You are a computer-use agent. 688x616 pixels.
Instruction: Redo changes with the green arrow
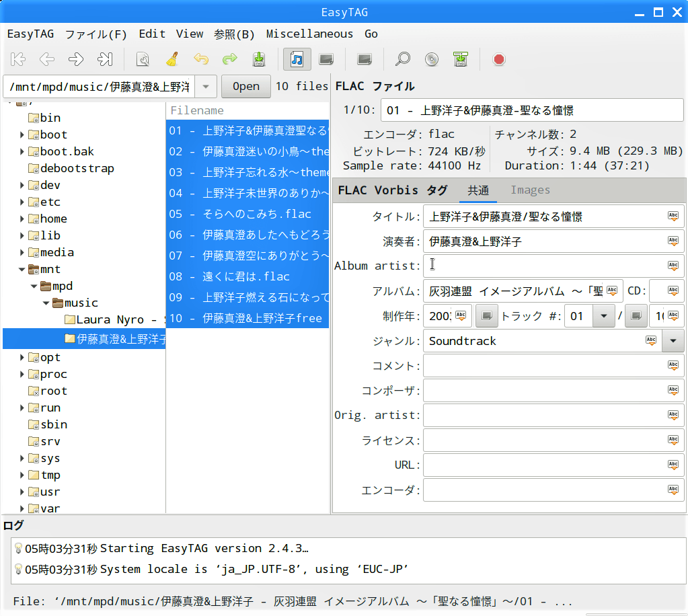coord(229,59)
